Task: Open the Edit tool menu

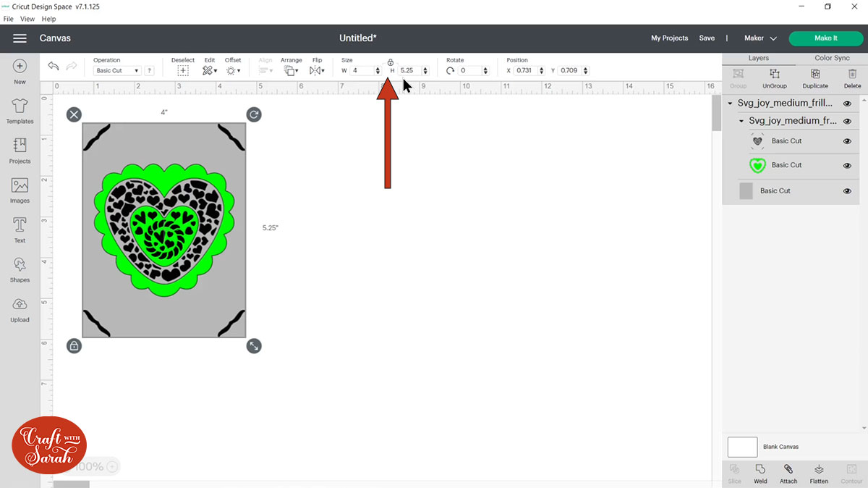Action: [x=210, y=70]
